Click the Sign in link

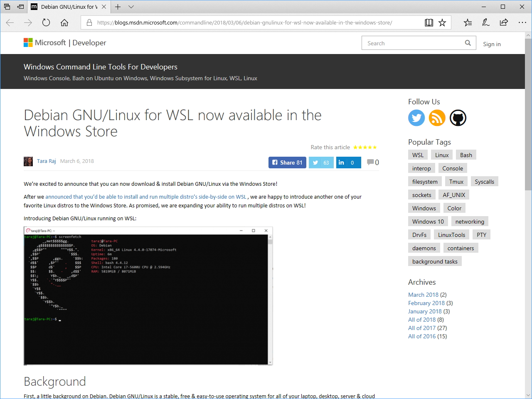[x=492, y=44]
